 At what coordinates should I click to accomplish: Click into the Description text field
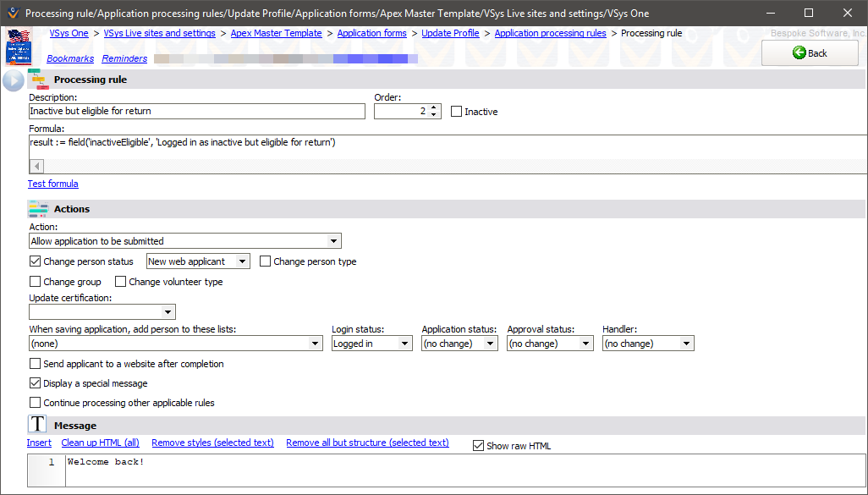196,111
